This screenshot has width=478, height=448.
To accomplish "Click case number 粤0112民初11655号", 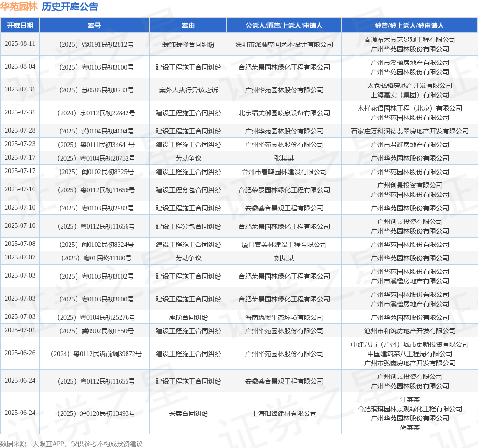I will pos(96,381).
